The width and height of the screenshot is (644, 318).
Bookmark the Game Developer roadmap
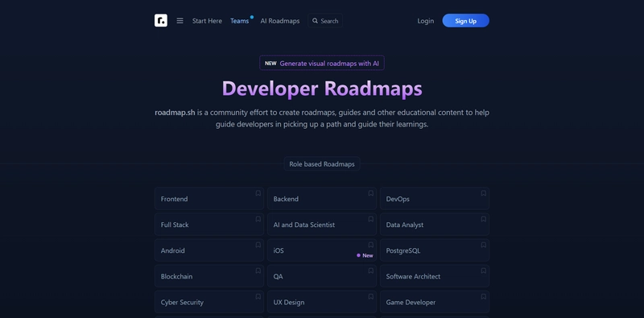484,296
